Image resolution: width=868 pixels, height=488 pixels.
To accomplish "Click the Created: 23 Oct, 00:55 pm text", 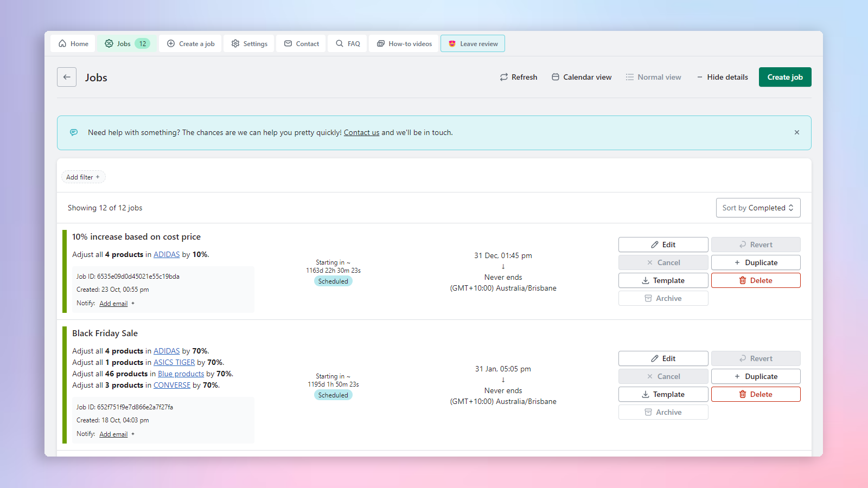I will (x=112, y=290).
